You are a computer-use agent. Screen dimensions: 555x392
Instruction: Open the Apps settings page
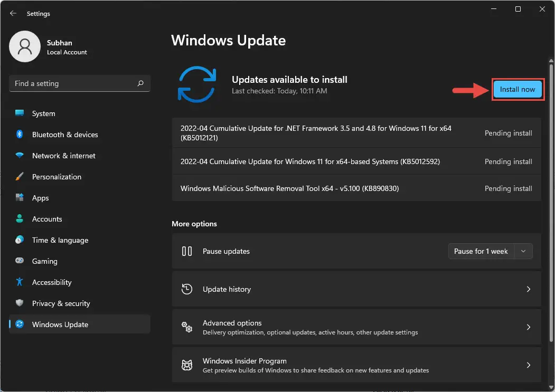point(80,198)
